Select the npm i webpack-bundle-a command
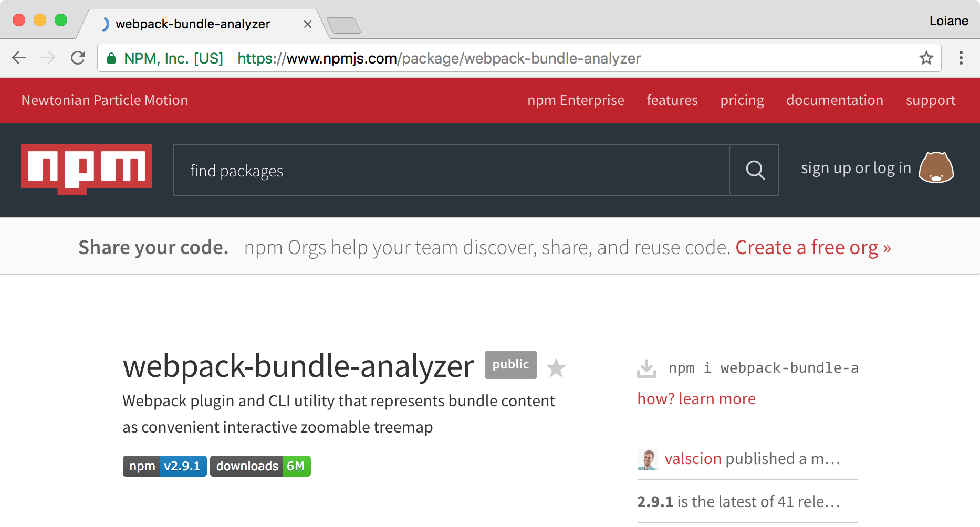980x527 pixels. tap(763, 368)
